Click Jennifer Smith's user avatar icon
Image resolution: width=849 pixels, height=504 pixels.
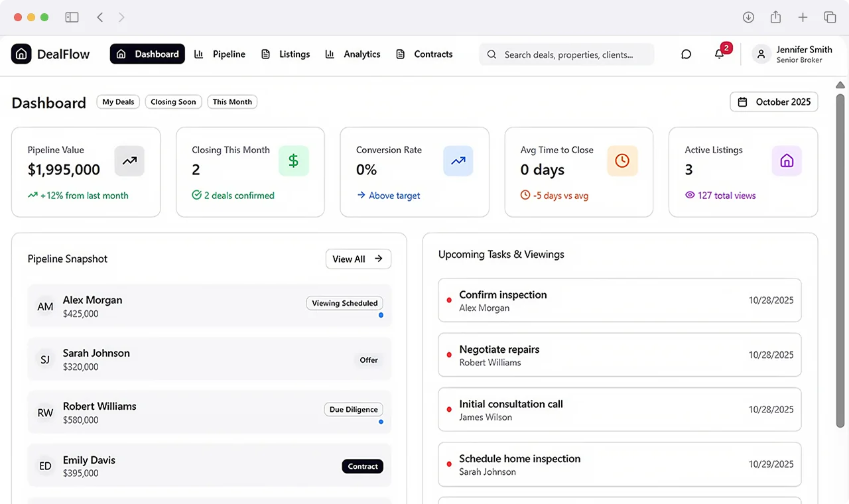(x=761, y=54)
